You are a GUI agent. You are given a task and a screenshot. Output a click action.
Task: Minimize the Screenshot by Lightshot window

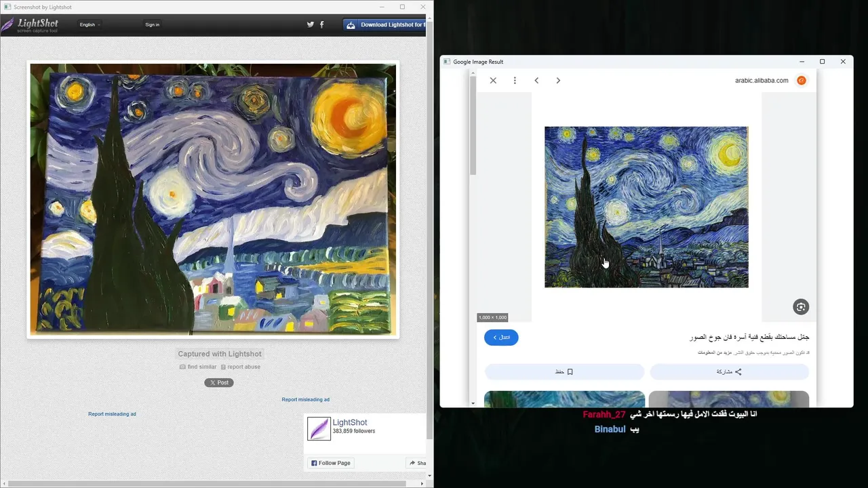click(x=382, y=7)
